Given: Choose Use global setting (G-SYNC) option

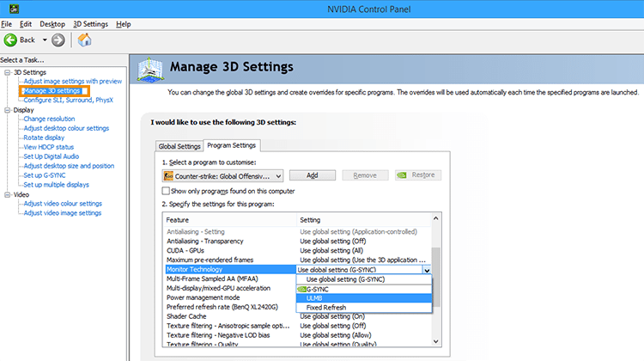Looking at the screenshot, I should click(364, 279).
